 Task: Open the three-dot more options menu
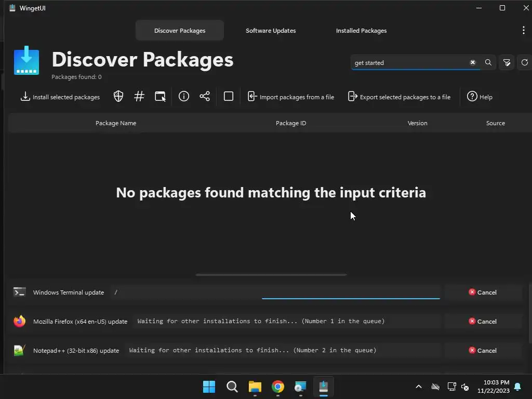[x=524, y=30]
